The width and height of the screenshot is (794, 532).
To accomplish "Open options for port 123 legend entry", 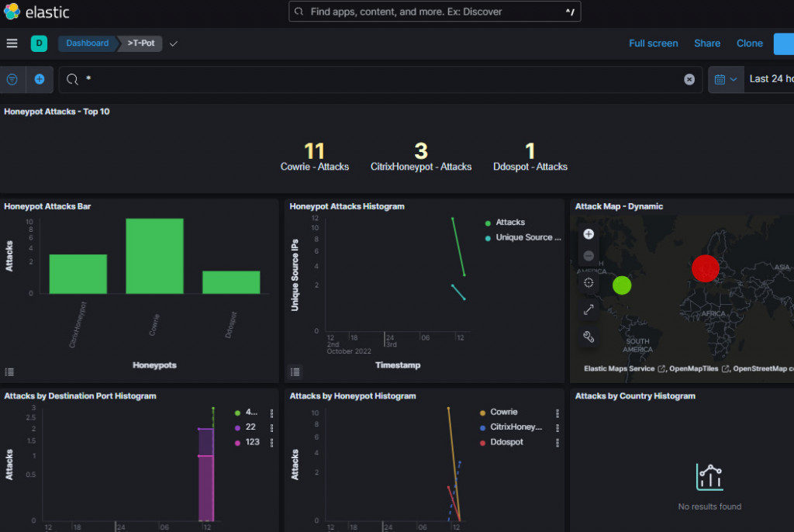I will (272, 443).
